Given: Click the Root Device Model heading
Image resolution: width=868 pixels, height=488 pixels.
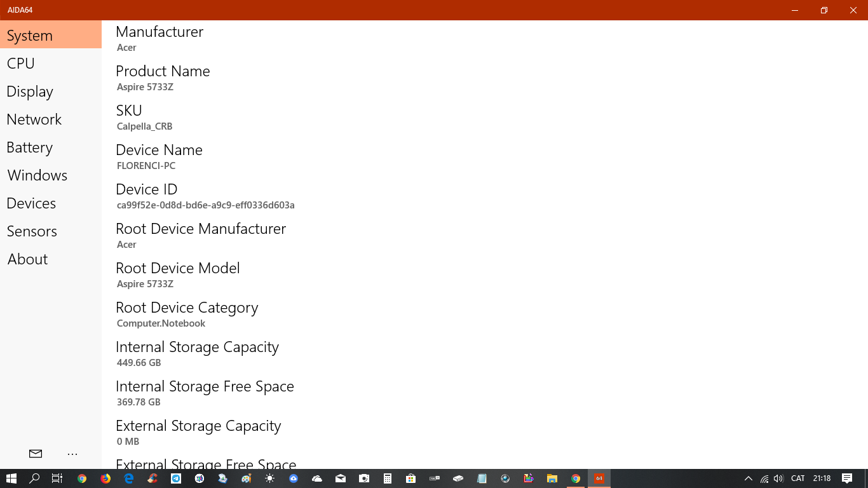Looking at the screenshot, I should tap(178, 268).
